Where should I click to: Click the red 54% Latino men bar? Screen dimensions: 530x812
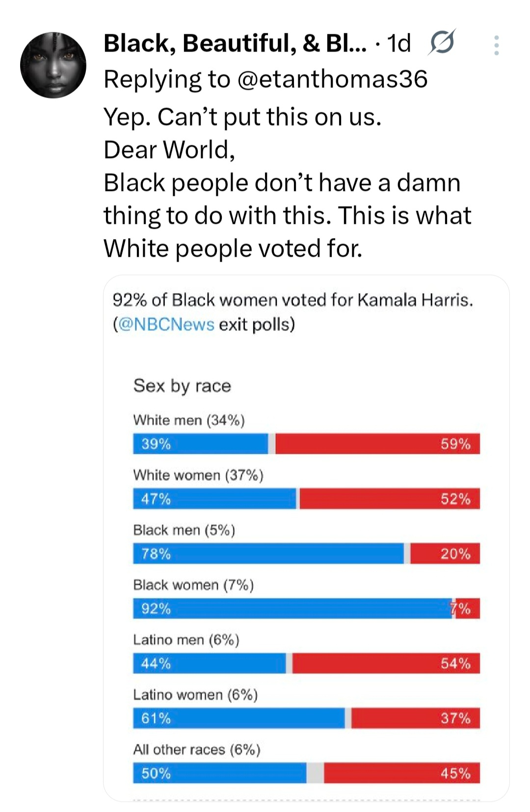pyautogui.click(x=386, y=664)
